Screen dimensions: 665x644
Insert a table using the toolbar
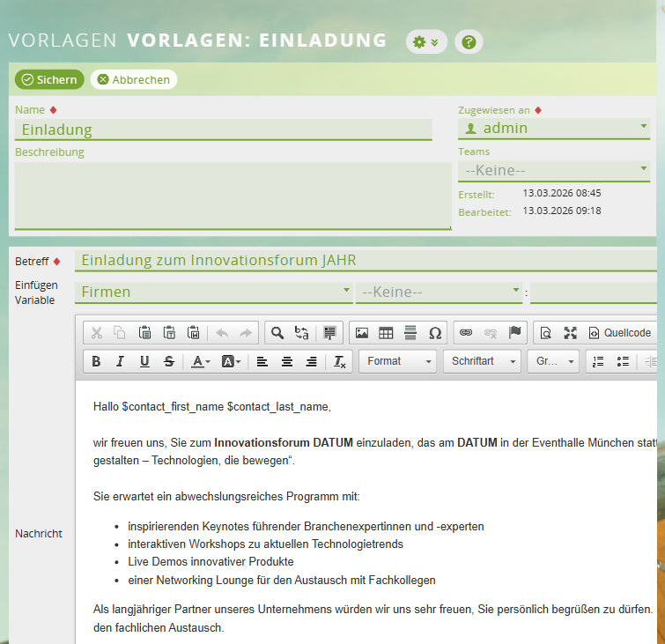(386, 333)
